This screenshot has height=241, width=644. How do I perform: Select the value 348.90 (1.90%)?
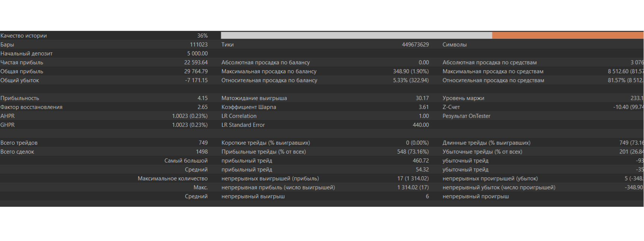(411, 71)
